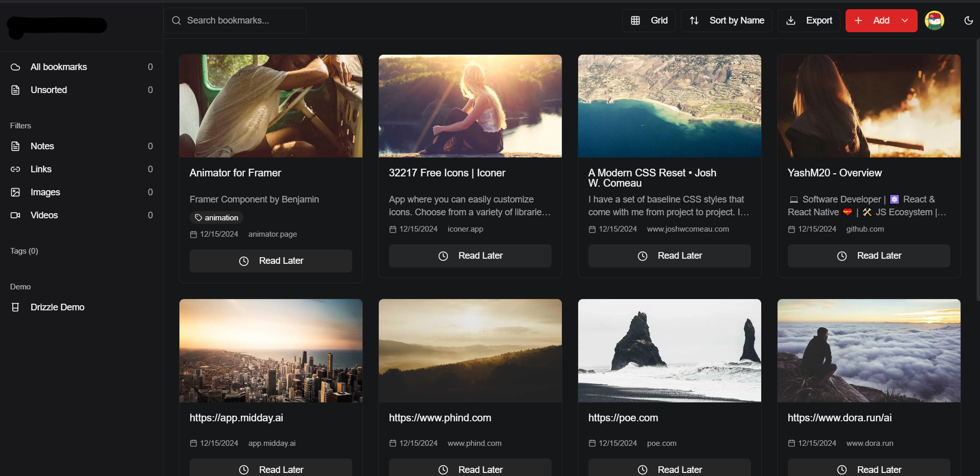Click the github.com domain text

point(865,229)
